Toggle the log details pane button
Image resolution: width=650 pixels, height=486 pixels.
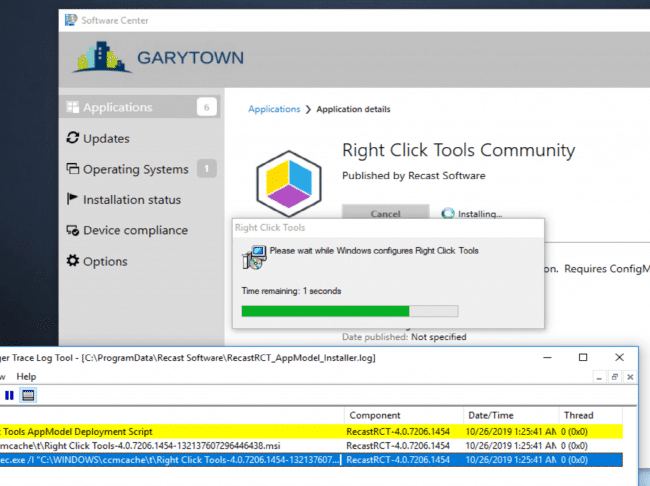(x=28, y=395)
